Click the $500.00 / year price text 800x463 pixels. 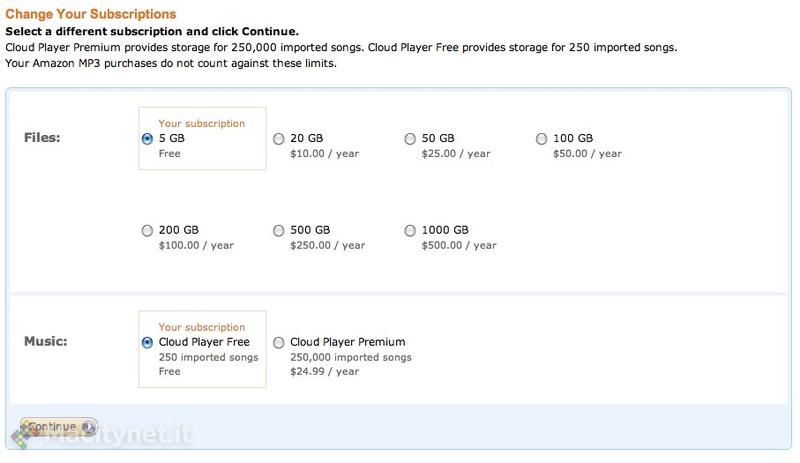[x=458, y=246]
